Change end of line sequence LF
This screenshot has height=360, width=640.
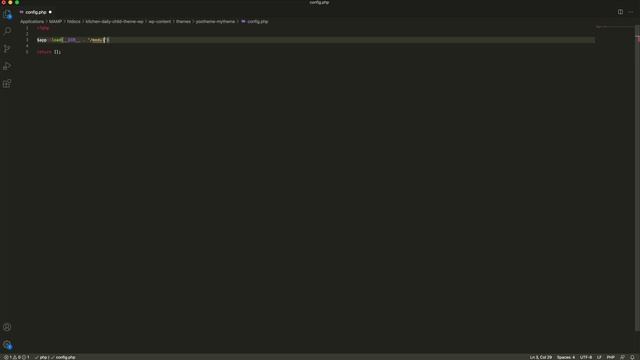tap(599, 357)
